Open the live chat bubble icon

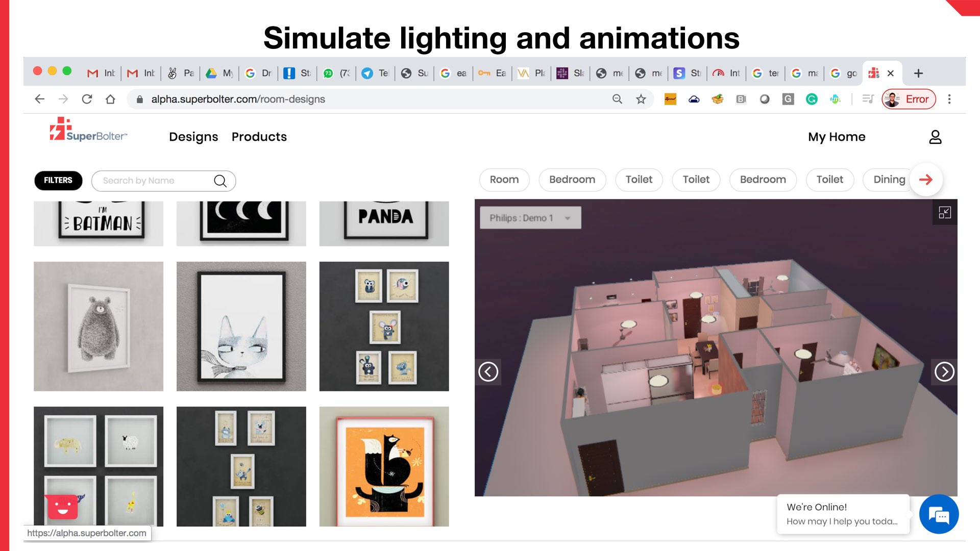click(938, 514)
